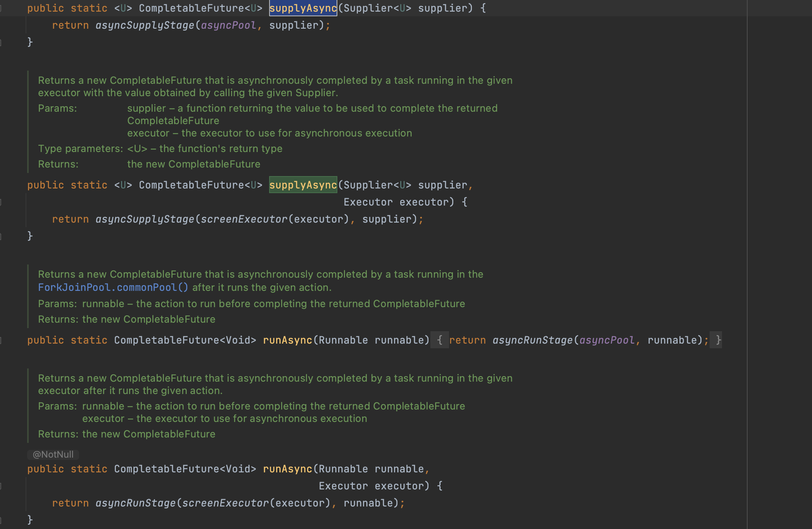Viewport: 812px width, 529px height.
Task: Open the ForkJoinPool.commonPool() documentation link
Action: click(113, 287)
